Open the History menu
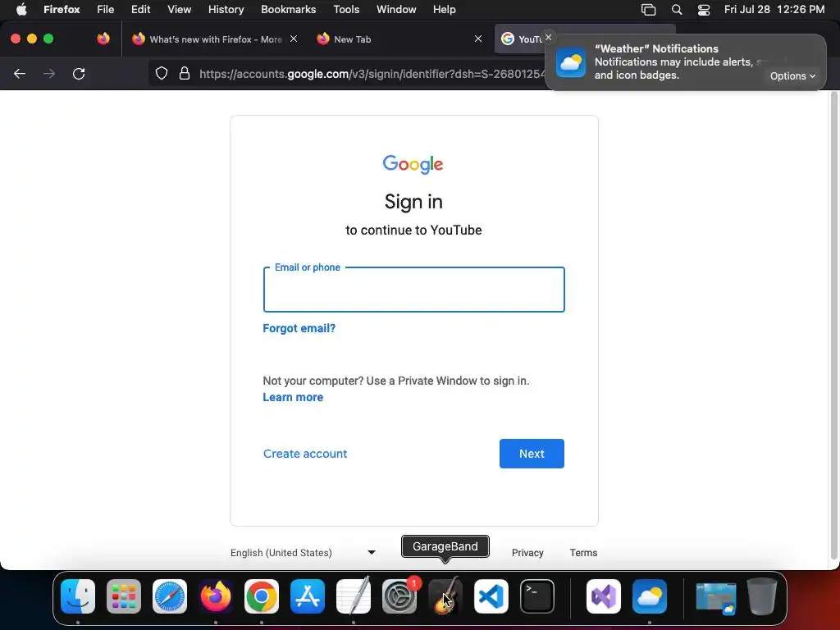The width and height of the screenshot is (840, 630). 226,10
